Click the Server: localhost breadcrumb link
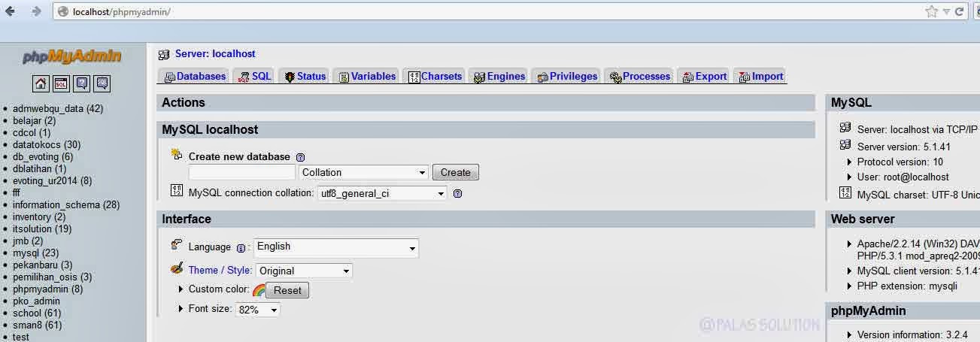This screenshot has width=980, height=342. (215, 54)
